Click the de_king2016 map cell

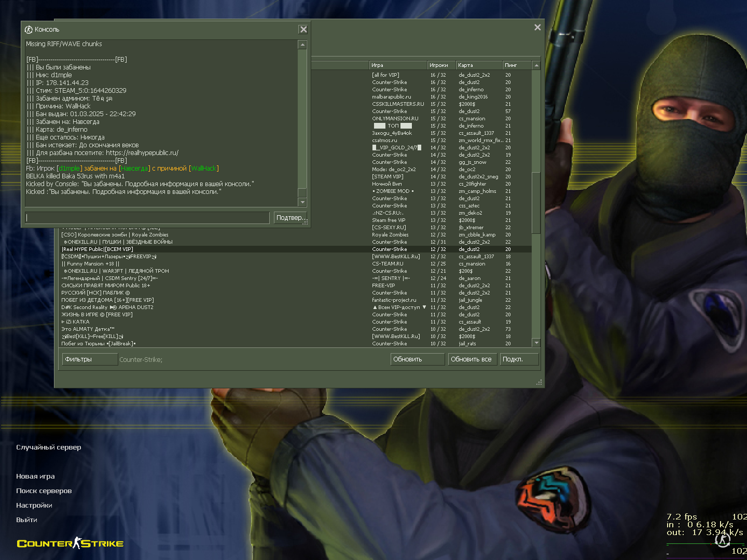473,97
